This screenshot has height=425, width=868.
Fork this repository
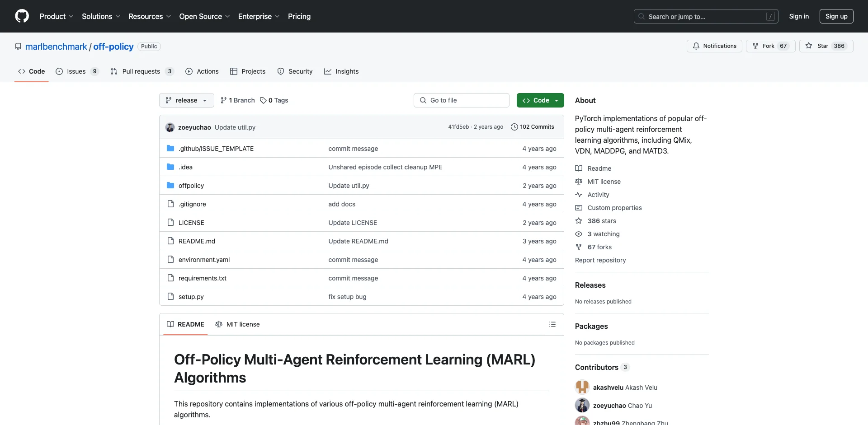pos(770,46)
